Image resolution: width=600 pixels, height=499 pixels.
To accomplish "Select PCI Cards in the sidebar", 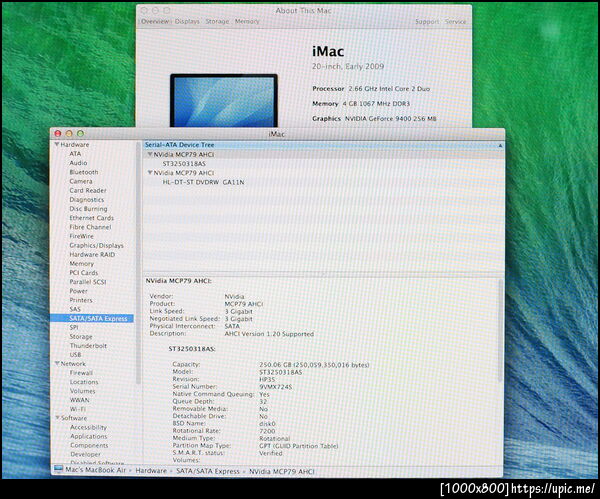I will [x=83, y=273].
